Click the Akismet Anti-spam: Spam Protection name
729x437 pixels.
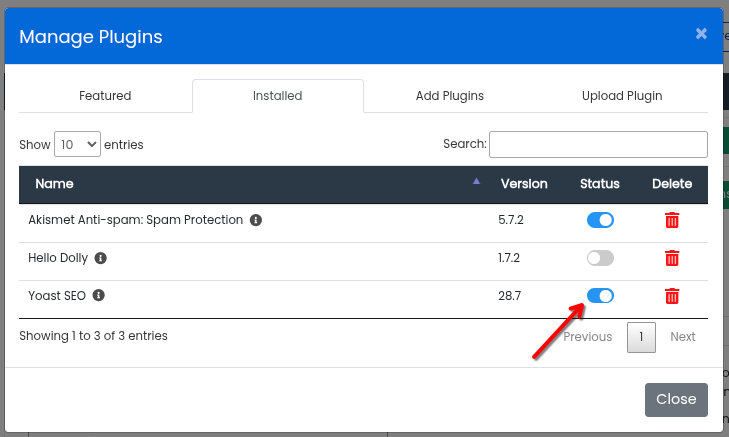click(135, 220)
